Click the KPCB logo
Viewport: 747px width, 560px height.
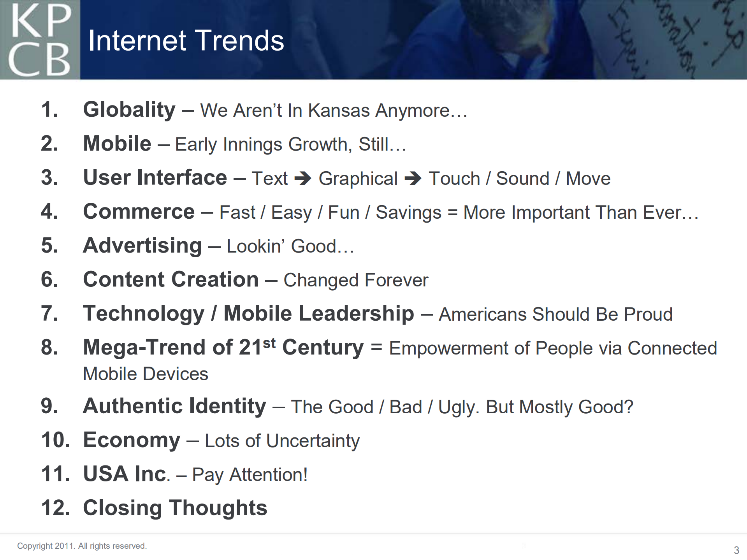pyautogui.click(x=40, y=40)
